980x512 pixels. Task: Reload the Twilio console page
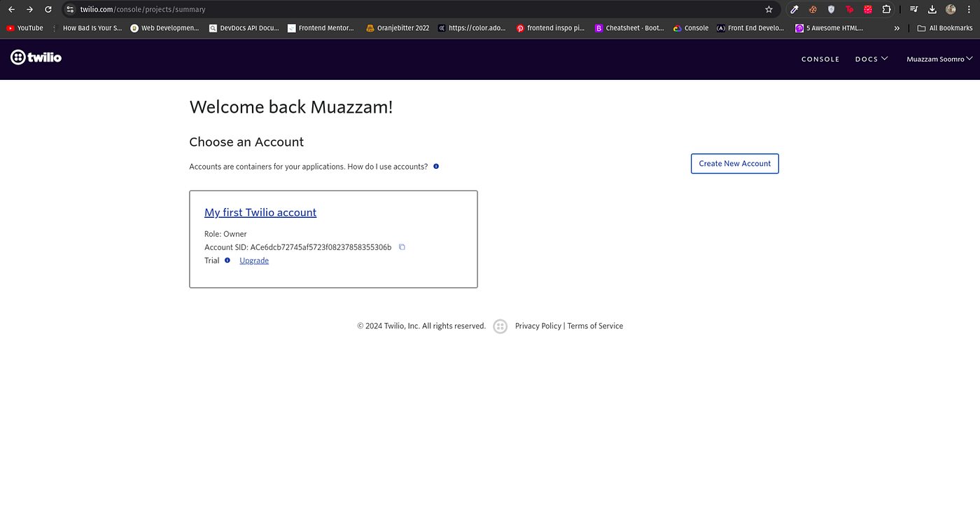pos(48,9)
